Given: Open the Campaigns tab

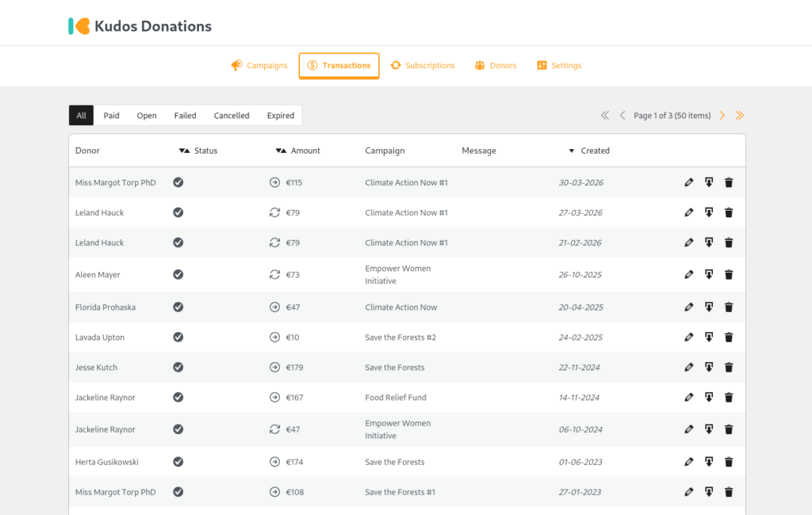Looking at the screenshot, I should tap(259, 66).
